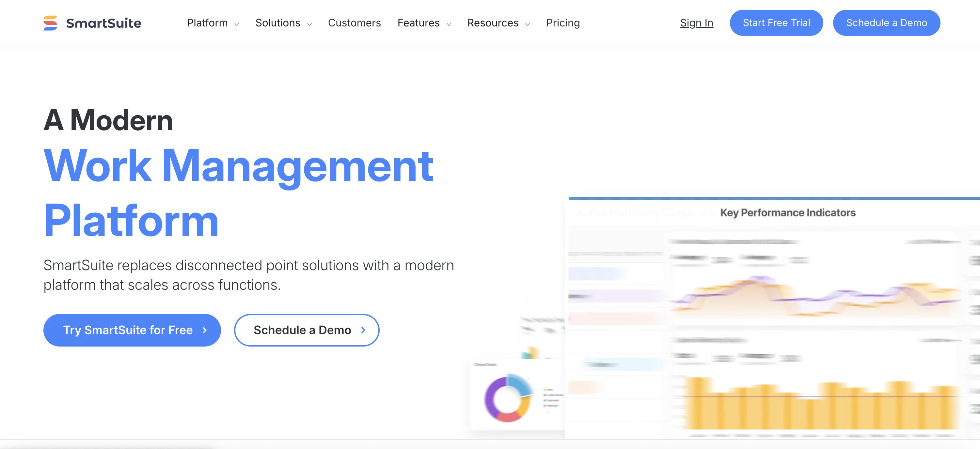Click the Solutions nav label

[278, 23]
